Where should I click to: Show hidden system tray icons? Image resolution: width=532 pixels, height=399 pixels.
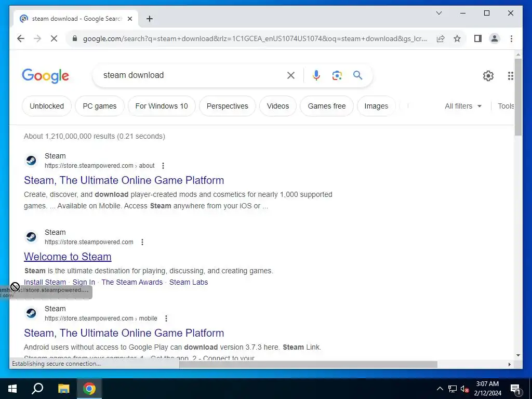pos(440,389)
